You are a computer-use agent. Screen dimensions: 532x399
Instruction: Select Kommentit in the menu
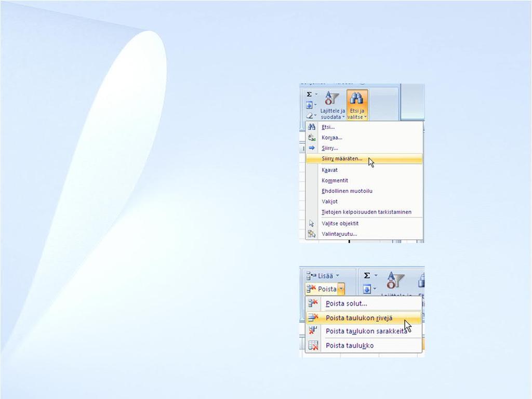pyautogui.click(x=364, y=180)
